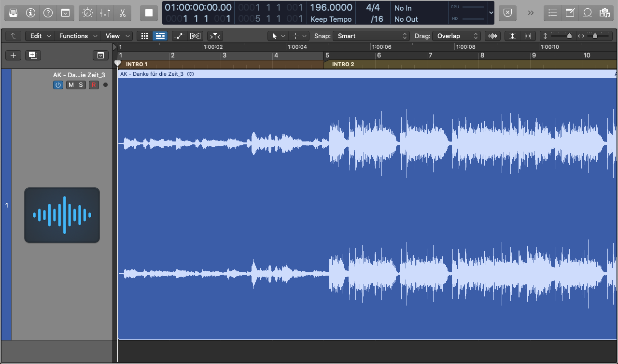
Task: Open the Library panel
Action: click(x=13, y=13)
